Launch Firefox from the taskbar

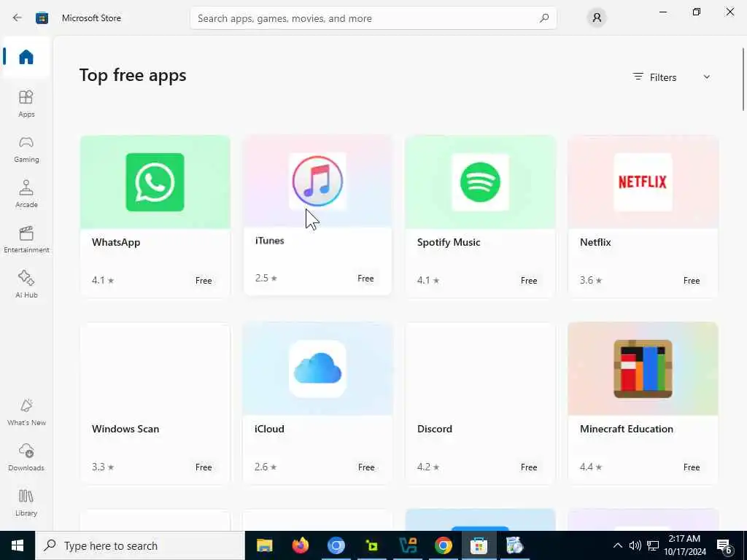point(300,545)
